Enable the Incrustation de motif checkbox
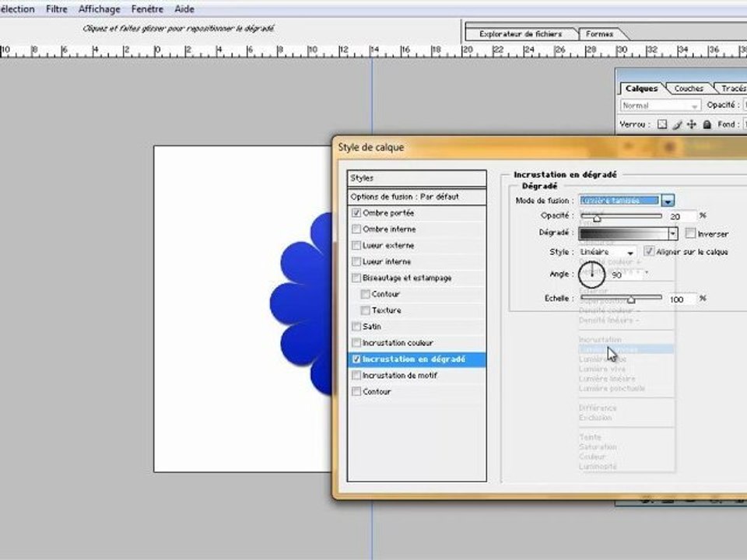Viewport: 747px width, 560px height. (x=356, y=375)
